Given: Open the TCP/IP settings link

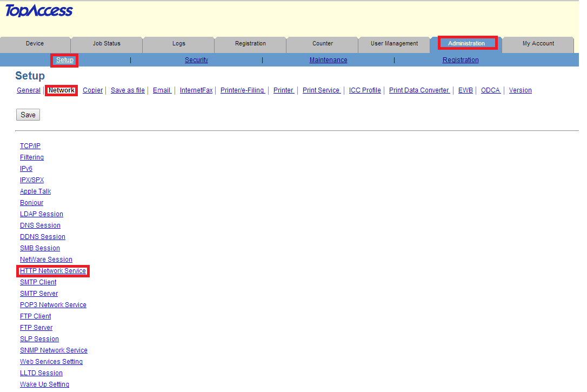Looking at the screenshot, I should point(30,145).
